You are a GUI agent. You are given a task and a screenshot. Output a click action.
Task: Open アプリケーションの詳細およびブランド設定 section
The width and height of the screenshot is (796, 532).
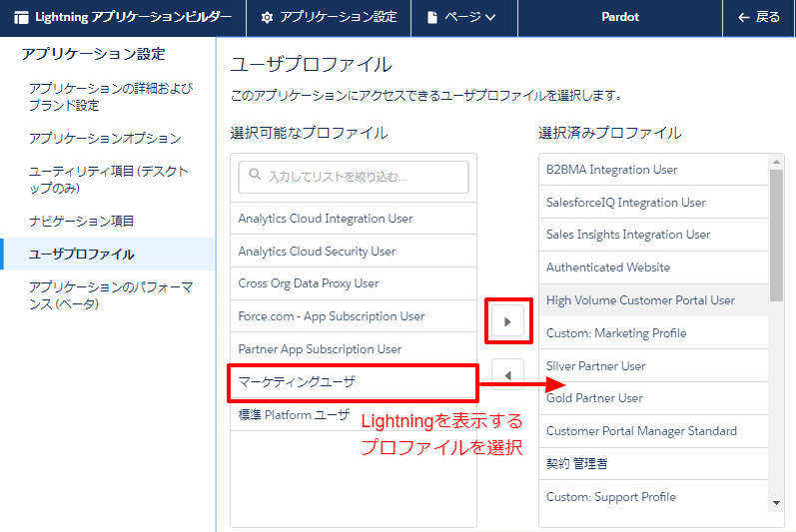click(111, 97)
